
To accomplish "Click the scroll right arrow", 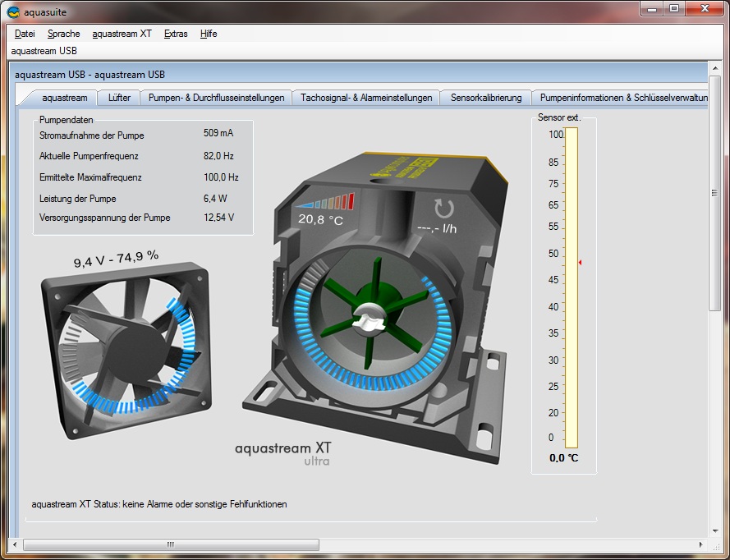I will click(701, 544).
